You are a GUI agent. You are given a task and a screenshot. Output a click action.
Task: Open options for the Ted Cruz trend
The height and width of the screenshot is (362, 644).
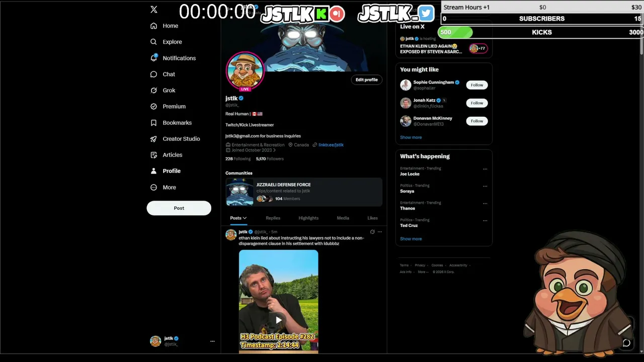[485, 220]
